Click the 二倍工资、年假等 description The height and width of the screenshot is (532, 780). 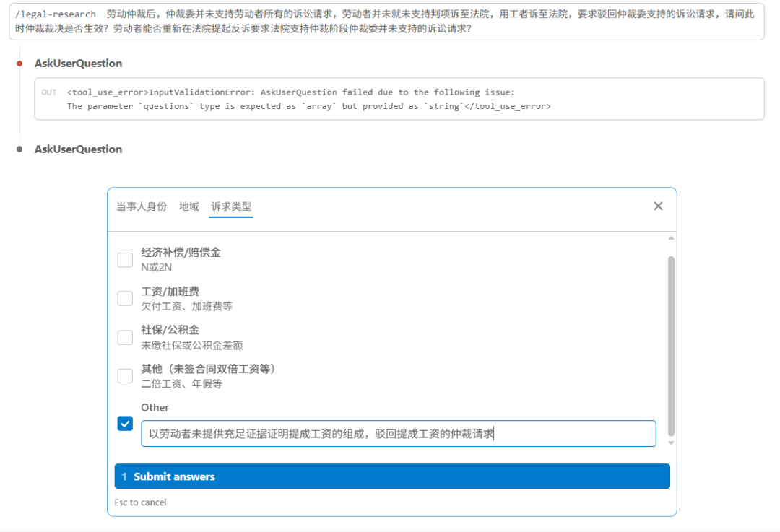click(x=181, y=384)
